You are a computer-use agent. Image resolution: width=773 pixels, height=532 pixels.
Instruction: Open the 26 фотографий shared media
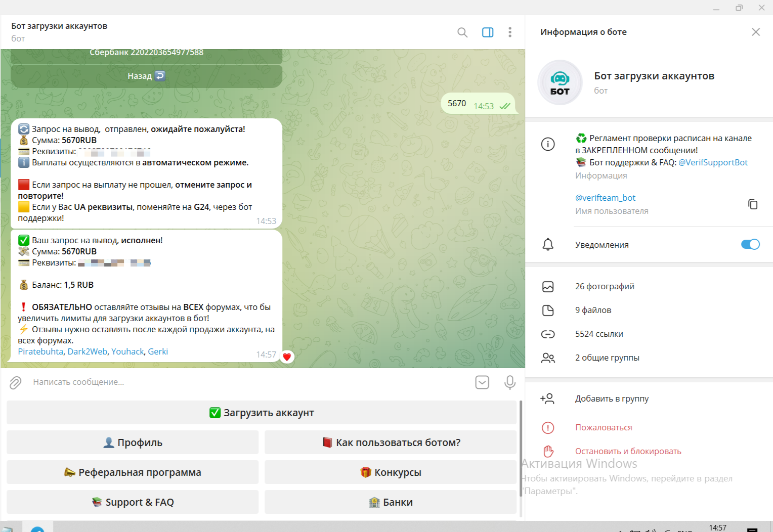(x=605, y=287)
